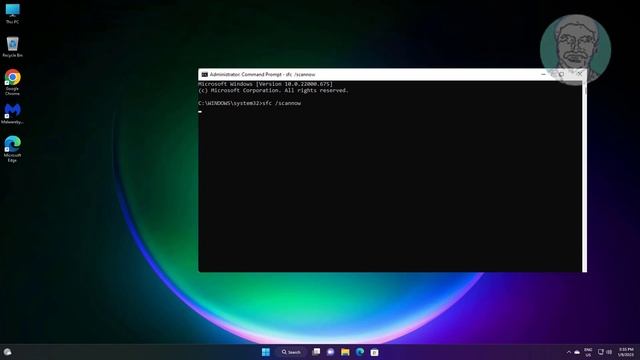Screen dimensions: 640x360
Task: Close the Command Prompt window
Action: tap(580, 74)
